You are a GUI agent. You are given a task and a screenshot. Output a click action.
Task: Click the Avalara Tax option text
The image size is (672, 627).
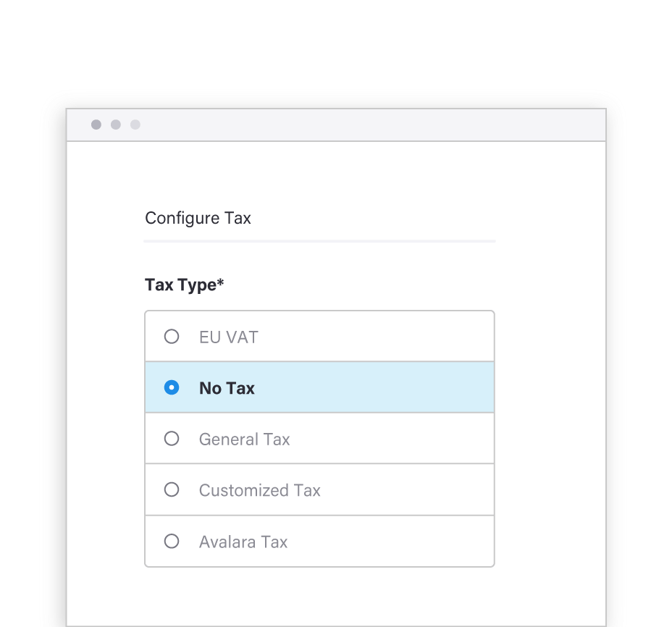tap(243, 542)
